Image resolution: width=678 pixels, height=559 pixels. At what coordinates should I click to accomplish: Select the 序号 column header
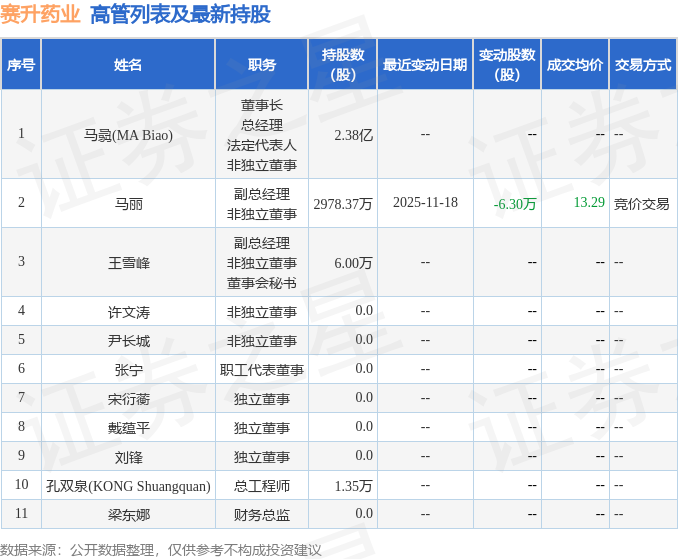point(21,64)
